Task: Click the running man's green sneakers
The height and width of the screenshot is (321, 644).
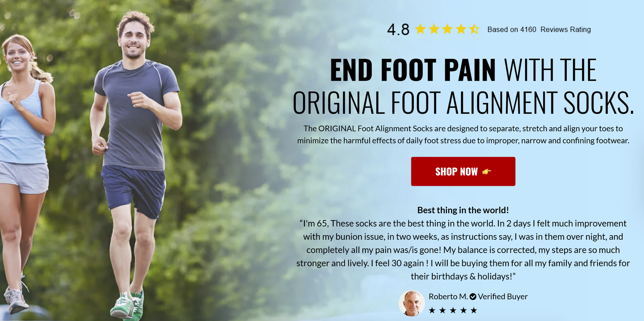Action: (128, 305)
